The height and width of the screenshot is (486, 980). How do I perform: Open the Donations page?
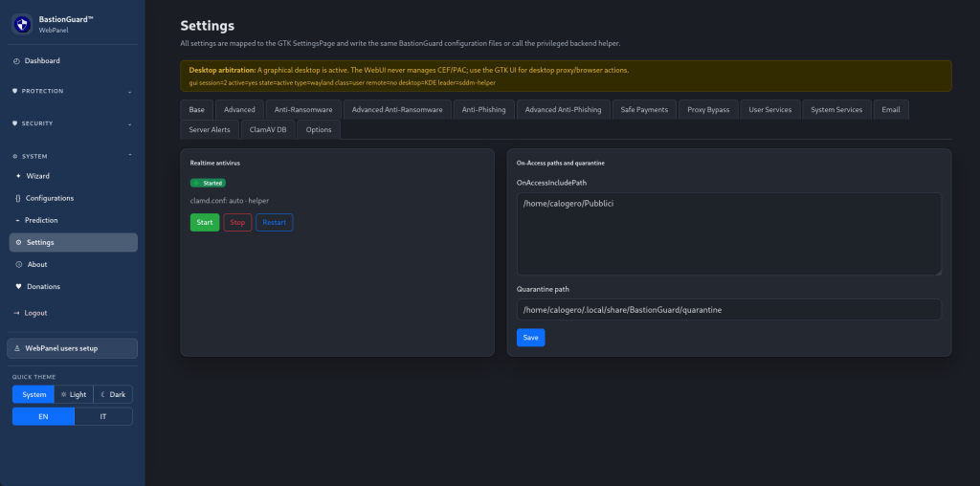coord(73,287)
